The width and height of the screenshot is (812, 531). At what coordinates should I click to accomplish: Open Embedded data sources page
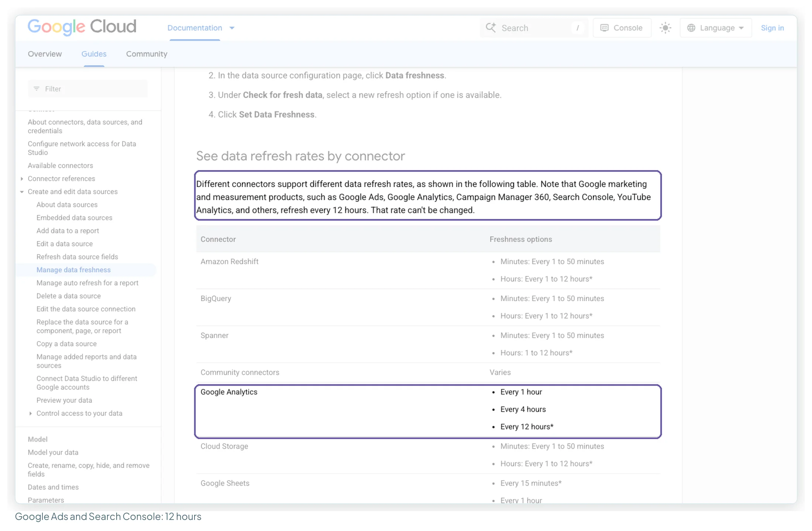point(74,218)
